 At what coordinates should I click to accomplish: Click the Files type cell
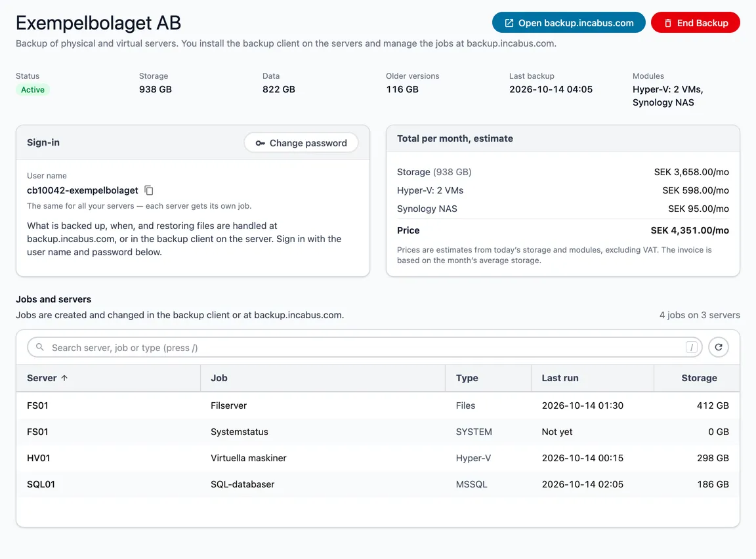(465, 405)
